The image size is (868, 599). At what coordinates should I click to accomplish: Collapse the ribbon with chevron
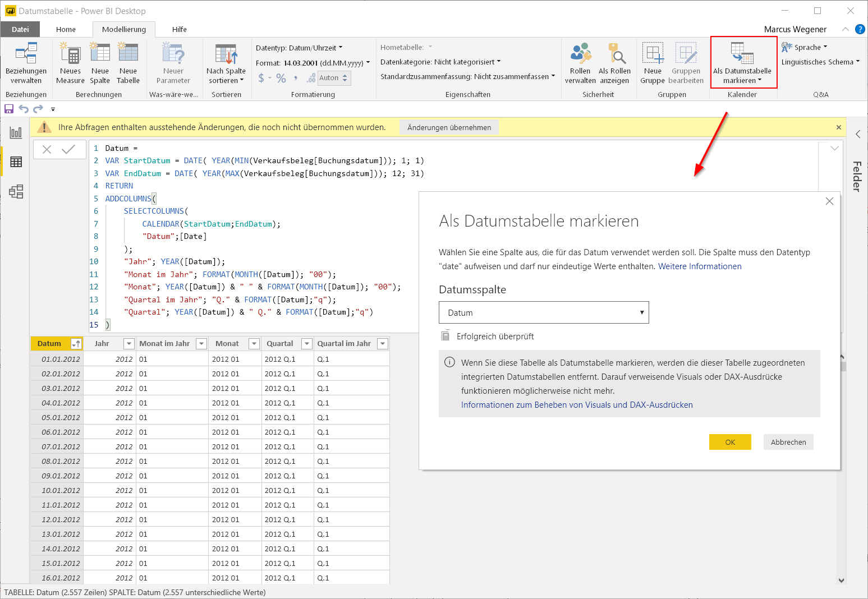coord(845,29)
